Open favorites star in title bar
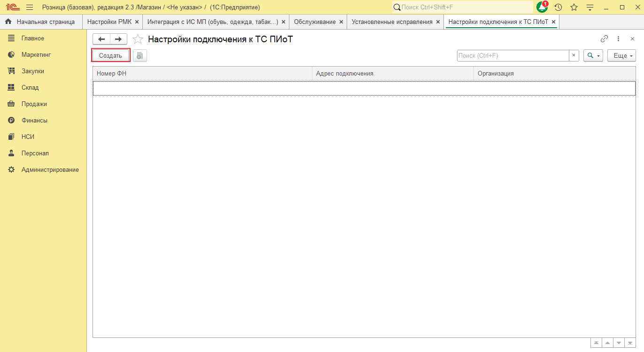 coord(574,7)
